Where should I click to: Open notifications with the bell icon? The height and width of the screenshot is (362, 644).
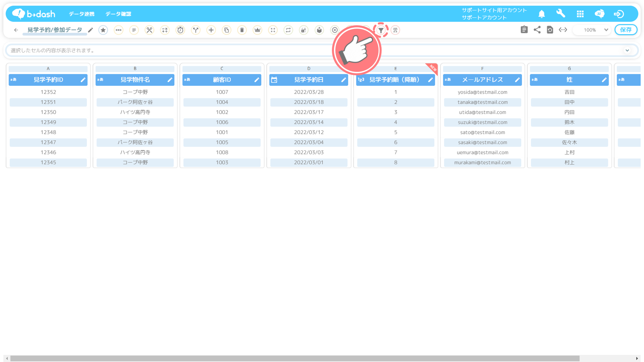541,14
